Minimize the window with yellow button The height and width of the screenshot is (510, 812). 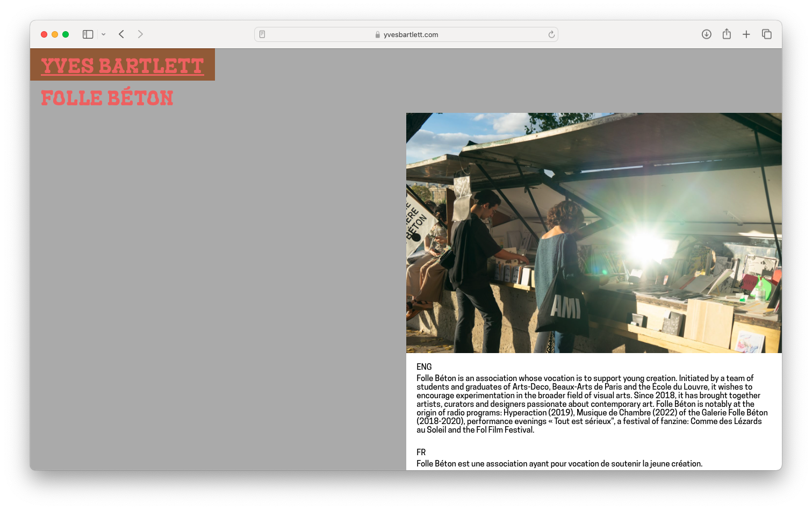pyautogui.click(x=55, y=34)
